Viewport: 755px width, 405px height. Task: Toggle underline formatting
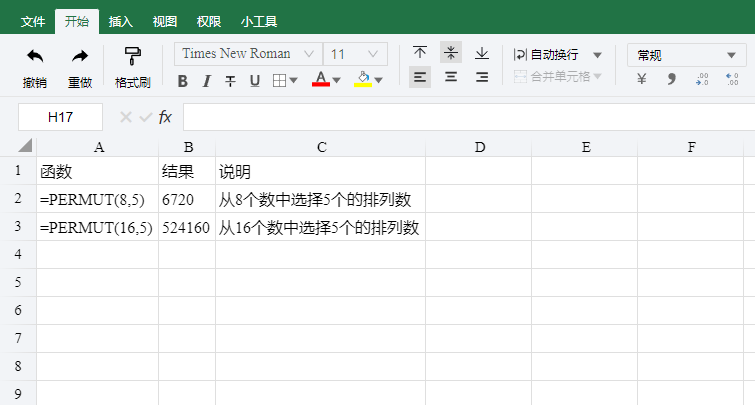coord(255,81)
